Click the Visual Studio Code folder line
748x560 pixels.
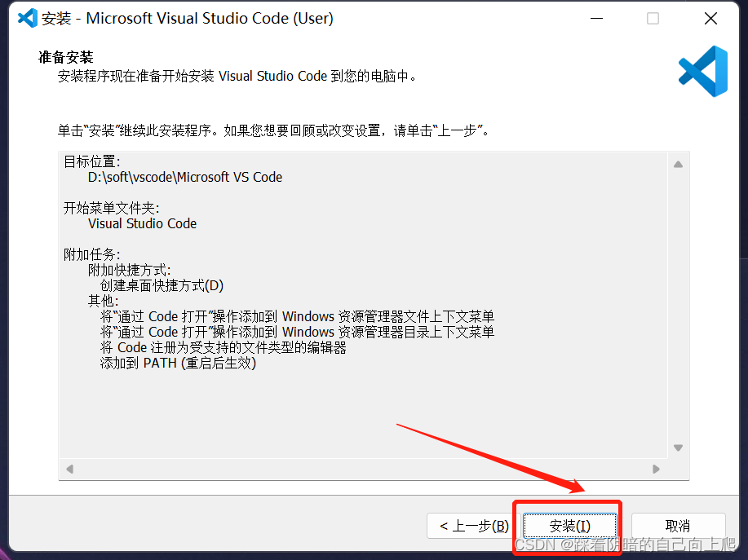pos(142,223)
